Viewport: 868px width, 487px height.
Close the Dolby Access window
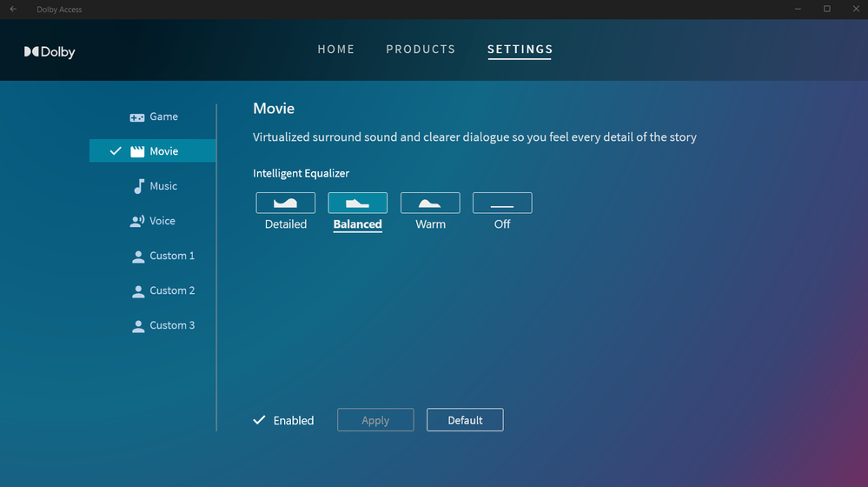856,9
